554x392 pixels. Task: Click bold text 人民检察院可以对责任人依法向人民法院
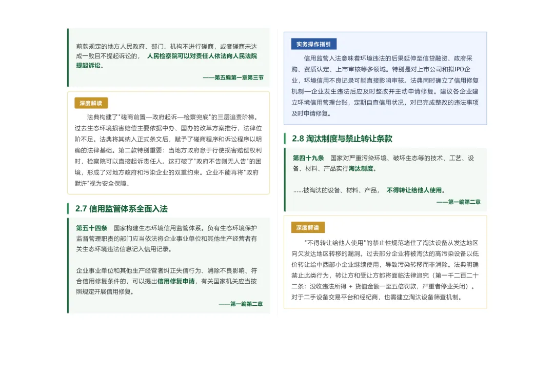[x=202, y=56]
